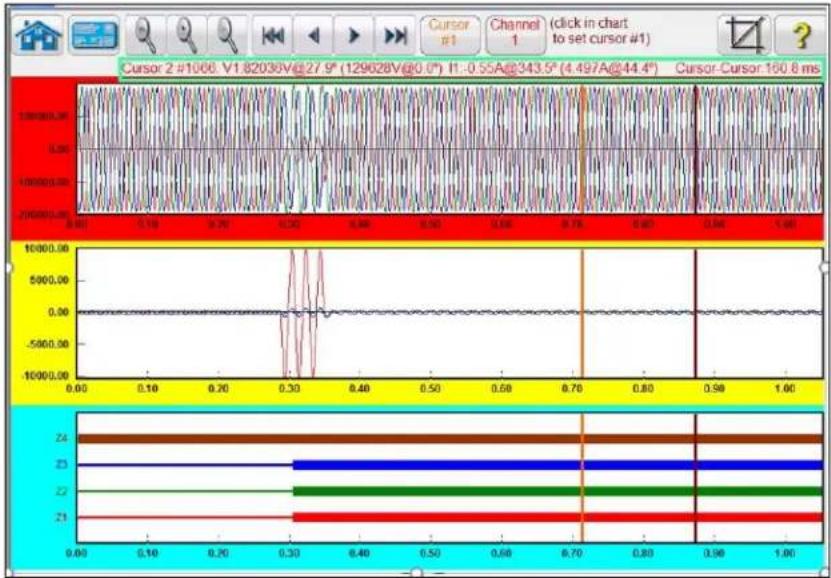Select the orange cursor line in current chart
The image size is (831, 578).
coord(582,314)
